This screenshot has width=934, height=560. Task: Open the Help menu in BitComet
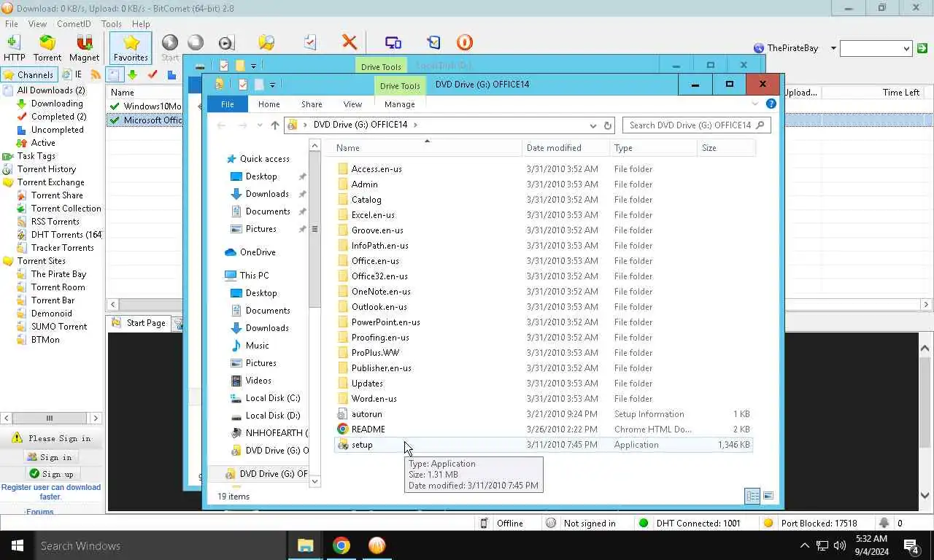(141, 24)
